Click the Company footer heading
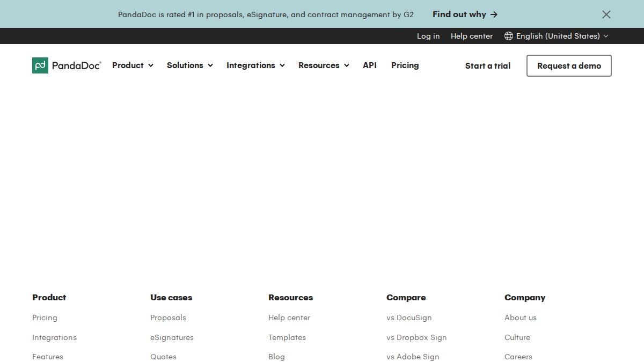The image size is (644, 362). (x=525, y=298)
